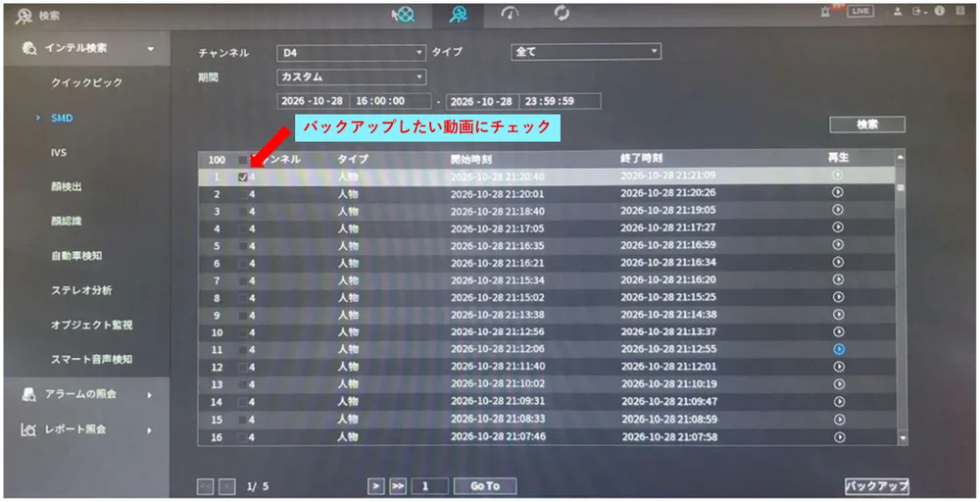Open スマート音声検知 in sidebar
The width and height of the screenshot is (980, 502).
(x=92, y=360)
